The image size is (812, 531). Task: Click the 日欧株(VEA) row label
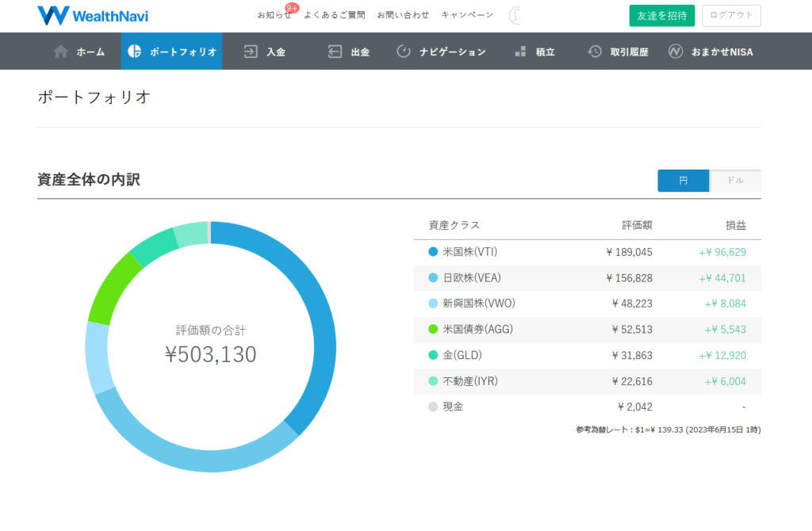[472, 278]
